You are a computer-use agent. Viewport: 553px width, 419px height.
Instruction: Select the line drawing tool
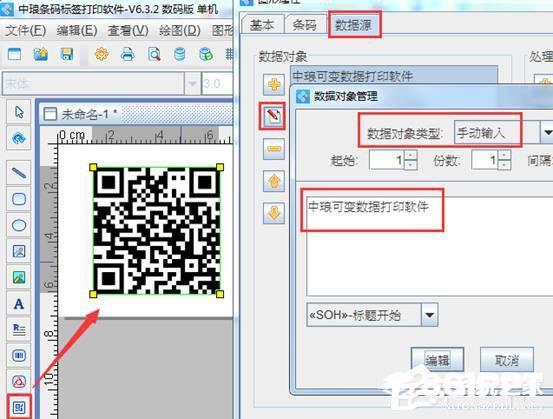pyautogui.click(x=19, y=173)
